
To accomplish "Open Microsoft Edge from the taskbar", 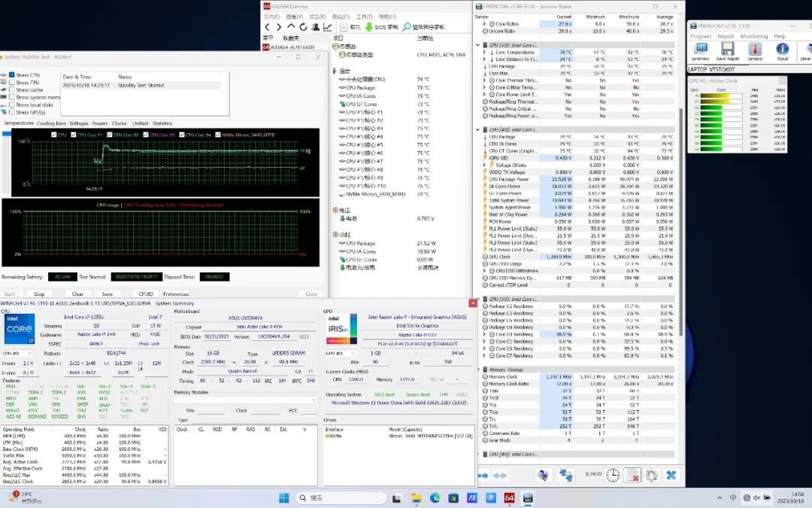I will click(x=435, y=497).
